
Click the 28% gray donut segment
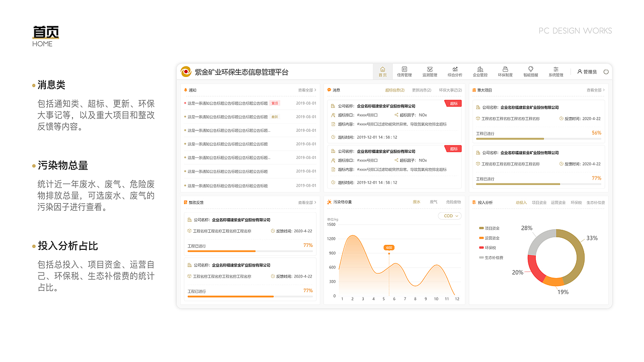(540, 240)
